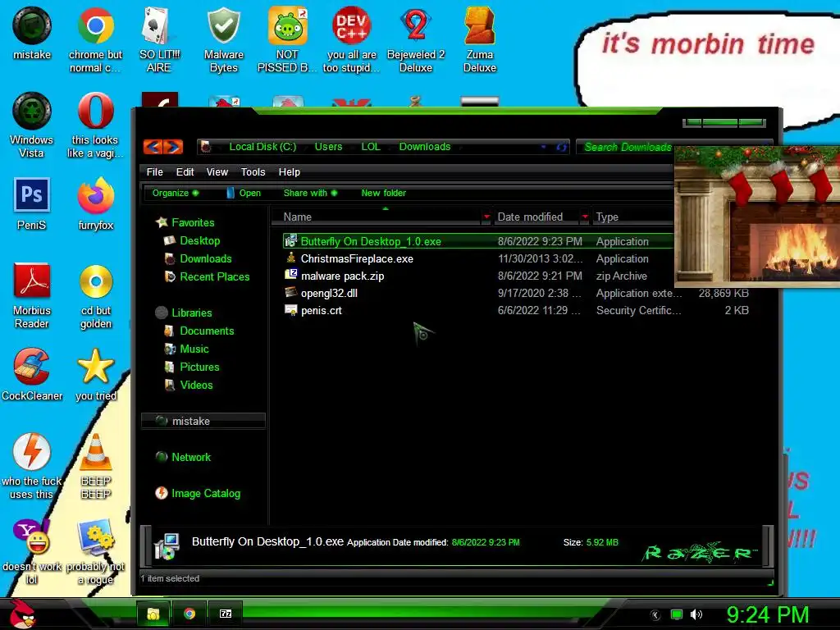Open the Date modified column filter dropdown

click(x=585, y=217)
